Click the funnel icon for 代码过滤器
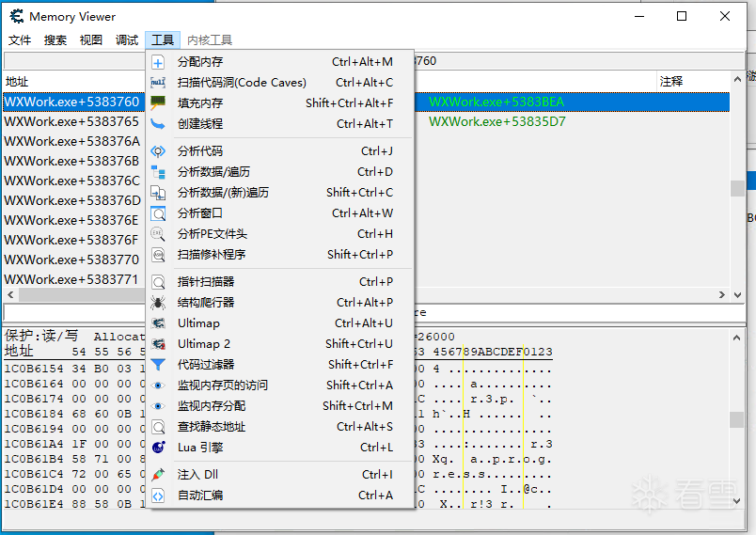The width and height of the screenshot is (756, 535). pos(158,365)
